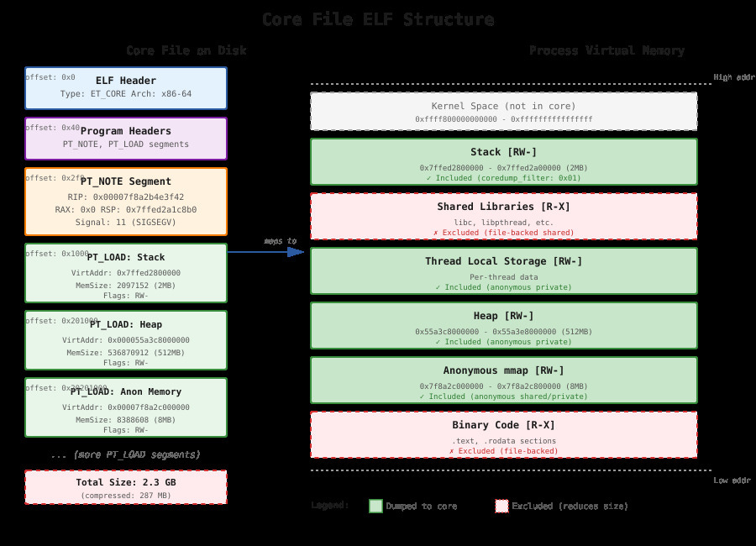This screenshot has height=546, width=756.
Task: Click the PT_LOAD: Heap segment box
Action: (x=126, y=340)
